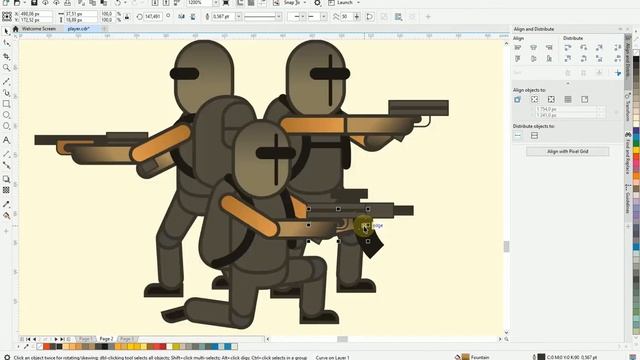This screenshot has width=640, height=360.
Task: Click Align Right icon in Align section
Action: pos(549,48)
